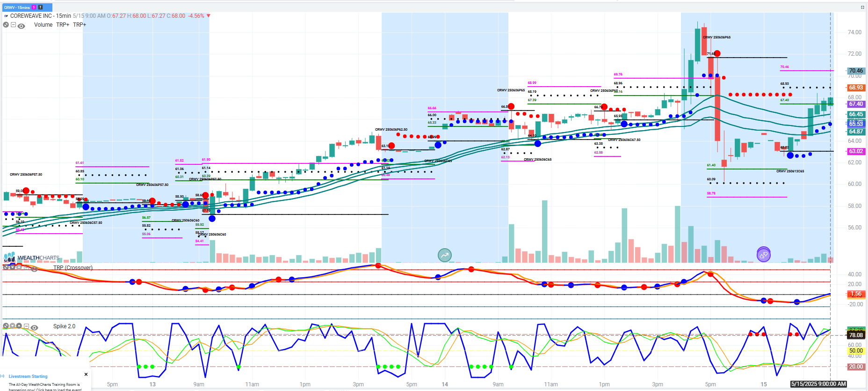Click the 5/15/2025 9:00:00 AM time label
Image resolution: width=868 pixels, height=391 pixels.
818,384
